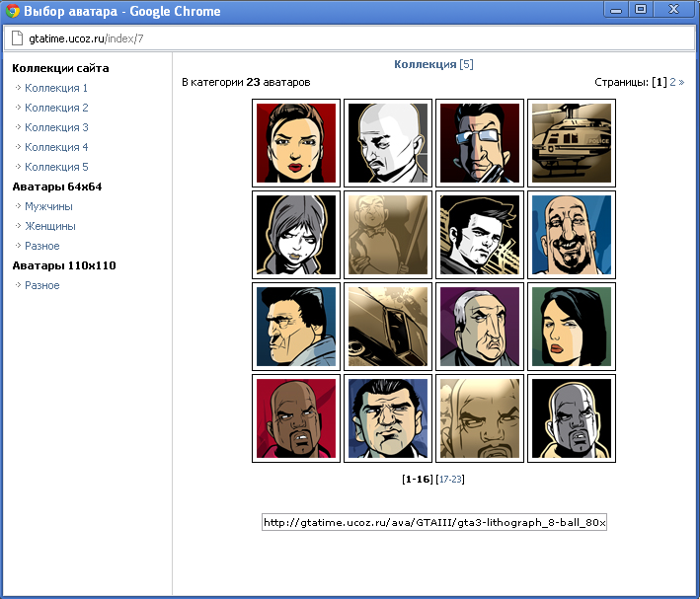Open Коллекция 5 in the sidebar
The width and height of the screenshot is (700, 599).
(x=56, y=167)
